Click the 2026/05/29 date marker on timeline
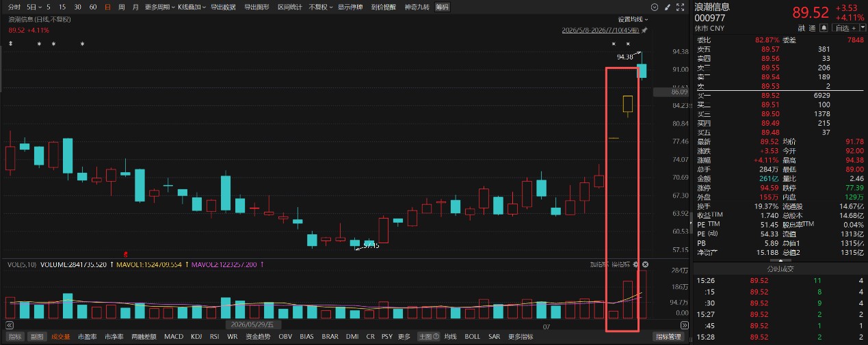The image size is (868, 345). pyautogui.click(x=250, y=325)
